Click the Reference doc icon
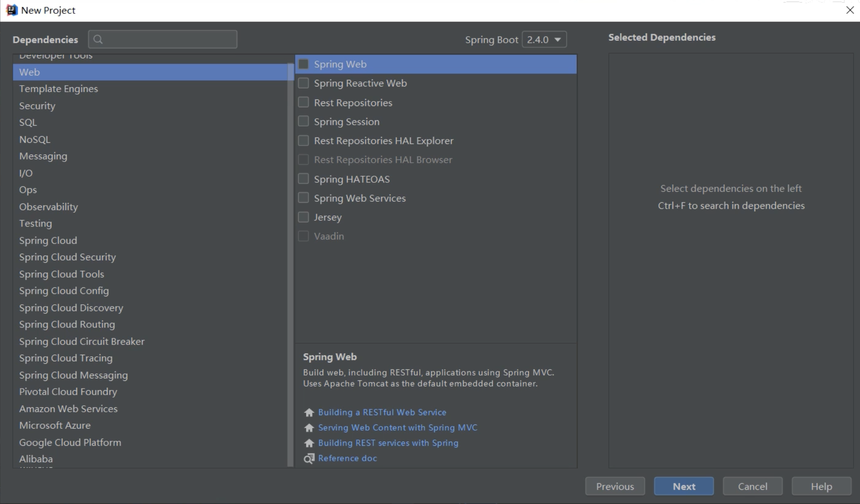Screen dimensions: 860x504 (x=309, y=458)
